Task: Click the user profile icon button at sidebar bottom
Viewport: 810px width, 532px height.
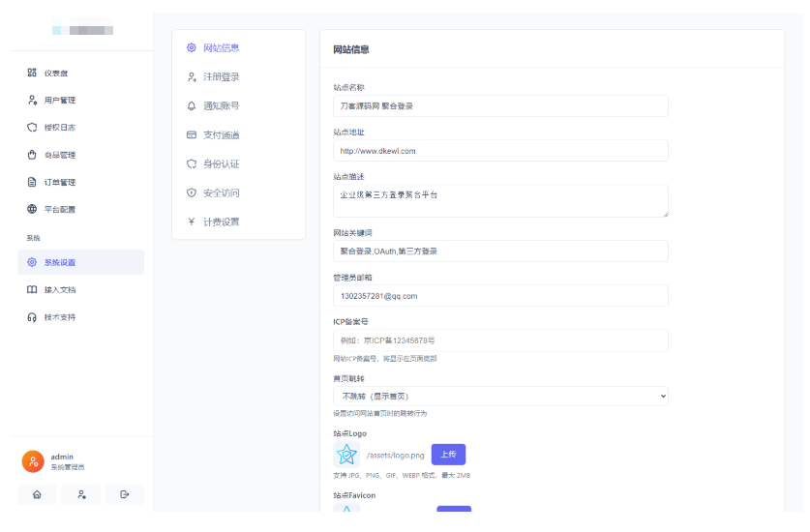Action: [x=81, y=494]
